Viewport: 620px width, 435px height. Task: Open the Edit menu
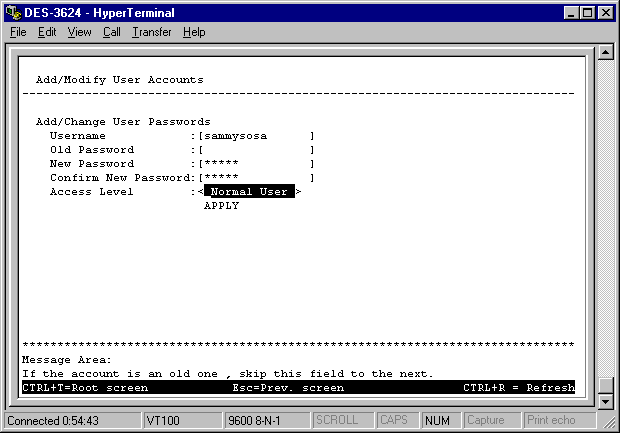tap(47, 32)
